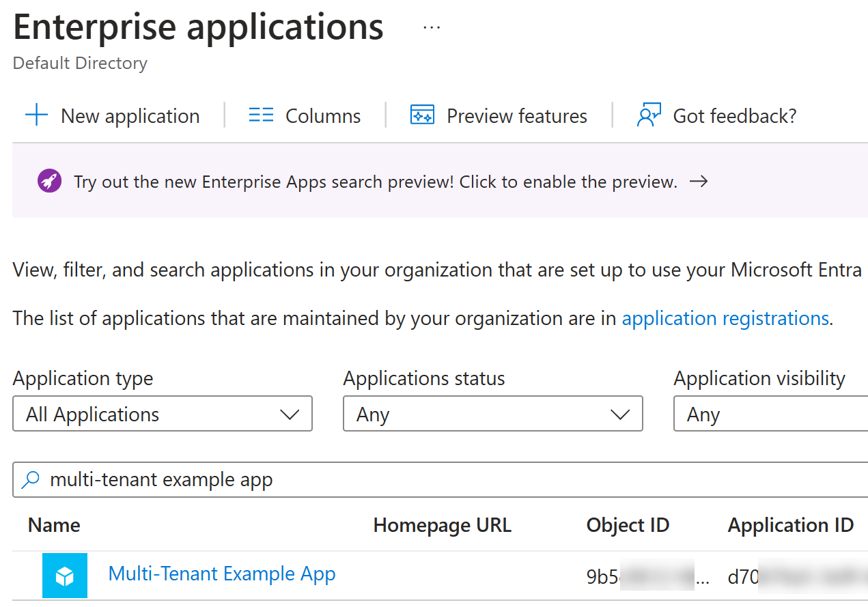Viewport: 868px width, 607px height.
Task: Open the application registrations link
Action: 725,318
